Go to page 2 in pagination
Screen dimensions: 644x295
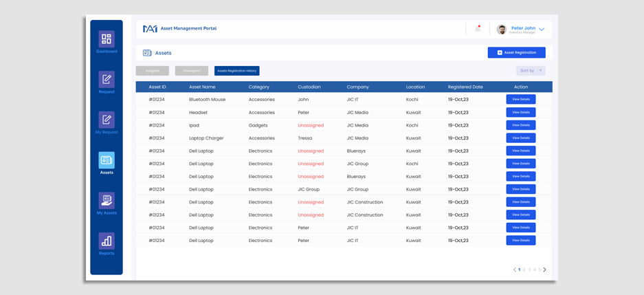(x=524, y=270)
